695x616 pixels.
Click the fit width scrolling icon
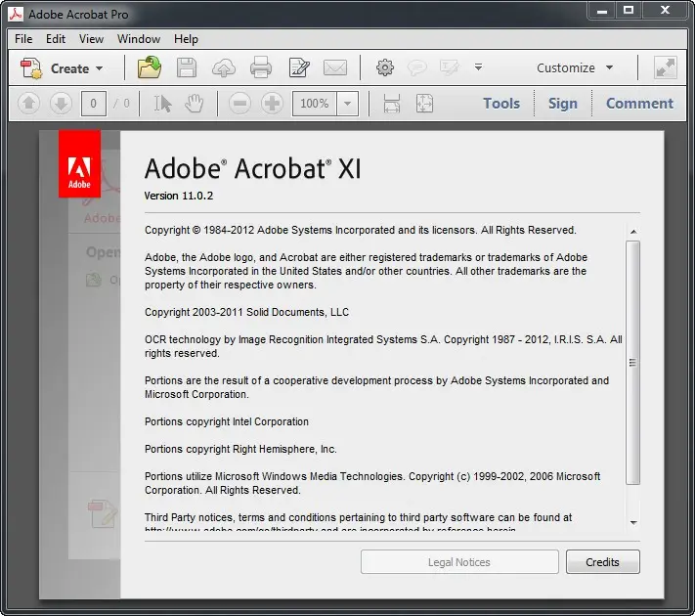pos(392,104)
